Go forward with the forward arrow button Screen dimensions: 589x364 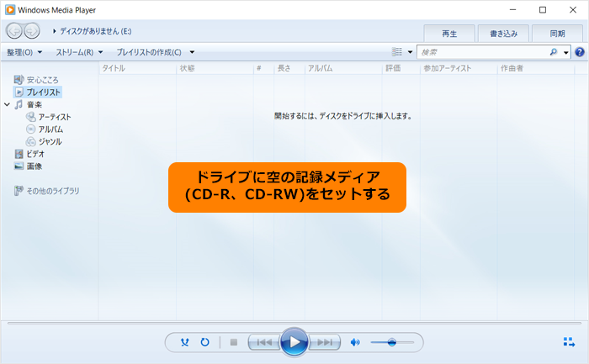click(x=32, y=31)
